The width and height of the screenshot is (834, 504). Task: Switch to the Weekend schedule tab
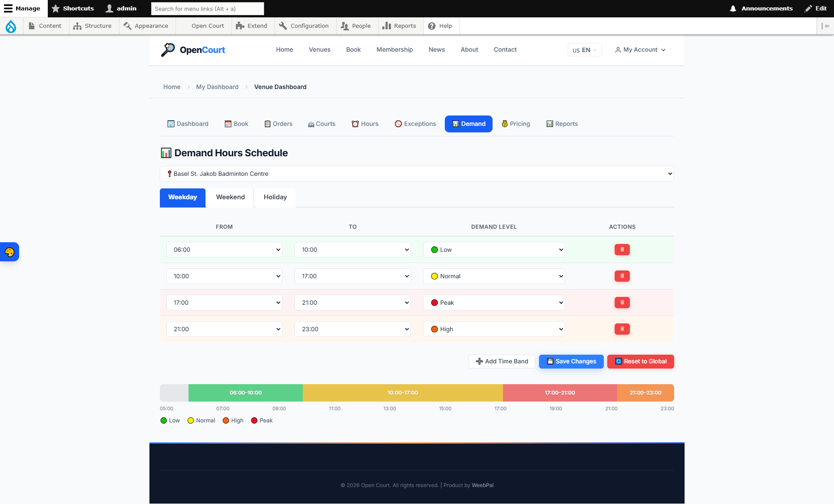(x=230, y=197)
